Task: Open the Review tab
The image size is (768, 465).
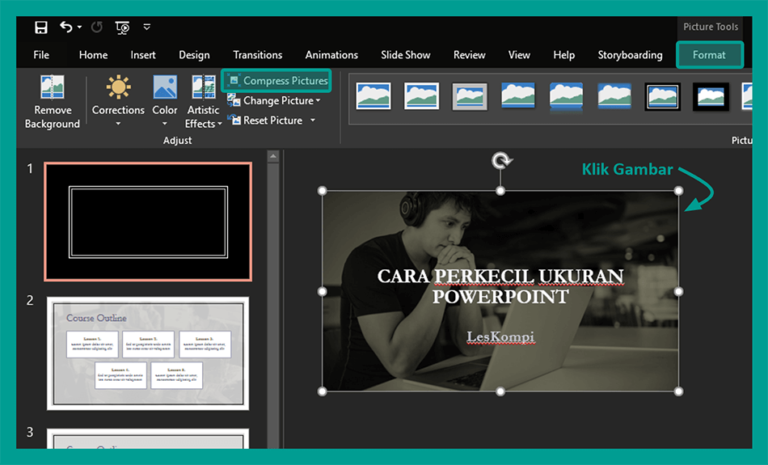Action: [x=469, y=55]
